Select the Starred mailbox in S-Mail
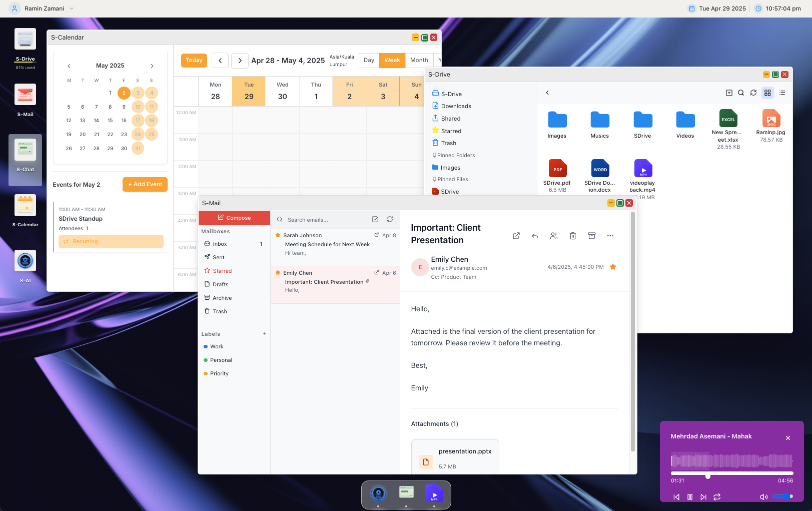812x511 pixels. tap(221, 271)
